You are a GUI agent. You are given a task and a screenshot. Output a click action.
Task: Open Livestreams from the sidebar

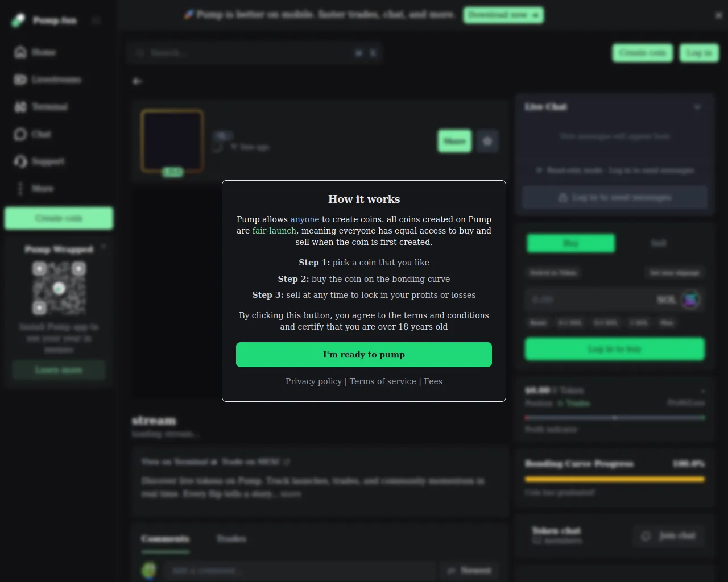coord(48,80)
